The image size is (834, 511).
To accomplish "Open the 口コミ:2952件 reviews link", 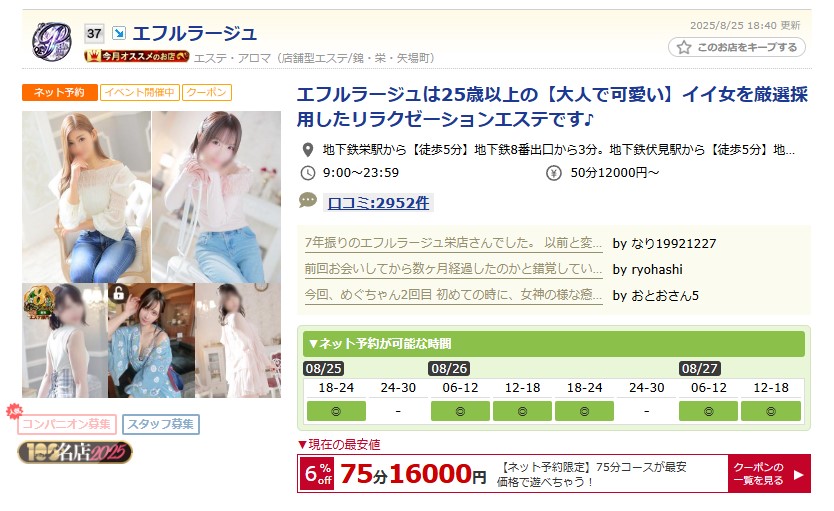I will 378,203.
